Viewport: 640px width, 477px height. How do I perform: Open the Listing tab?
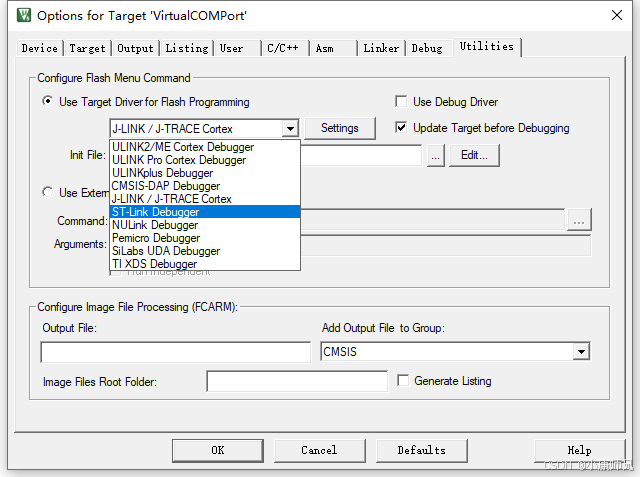(187, 48)
